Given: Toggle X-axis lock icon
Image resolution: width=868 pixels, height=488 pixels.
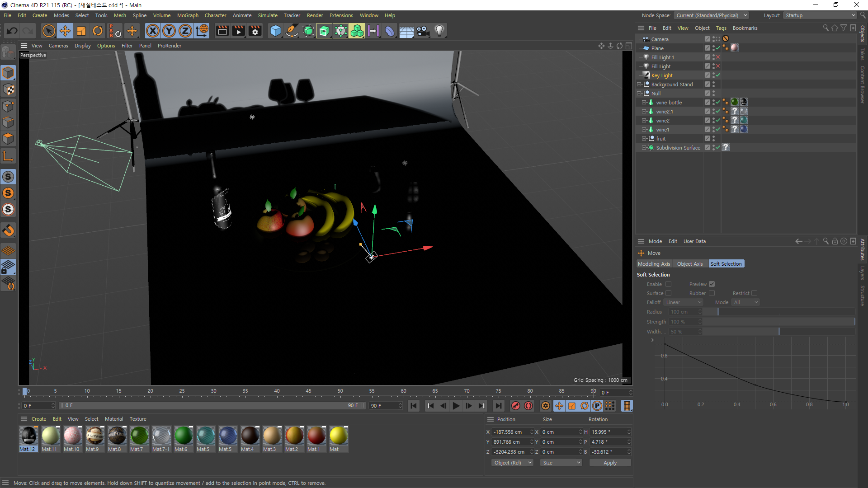Looking at the screenshot, I should [153, 31].
